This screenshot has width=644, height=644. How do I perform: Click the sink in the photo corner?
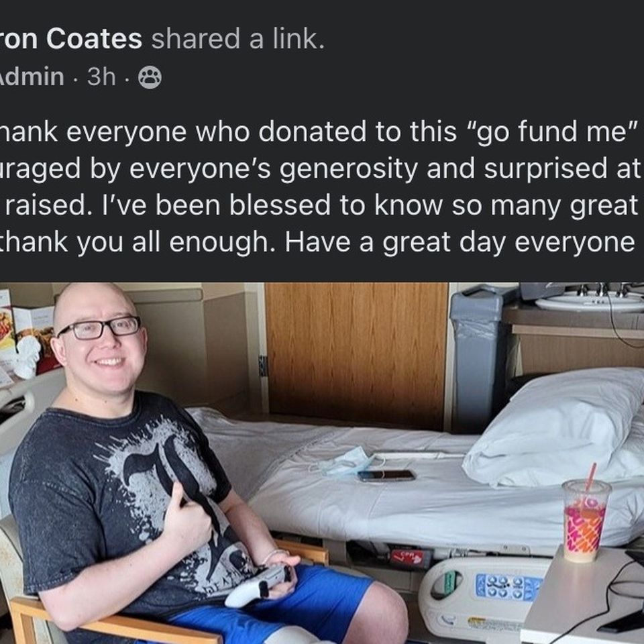(589, 301)
